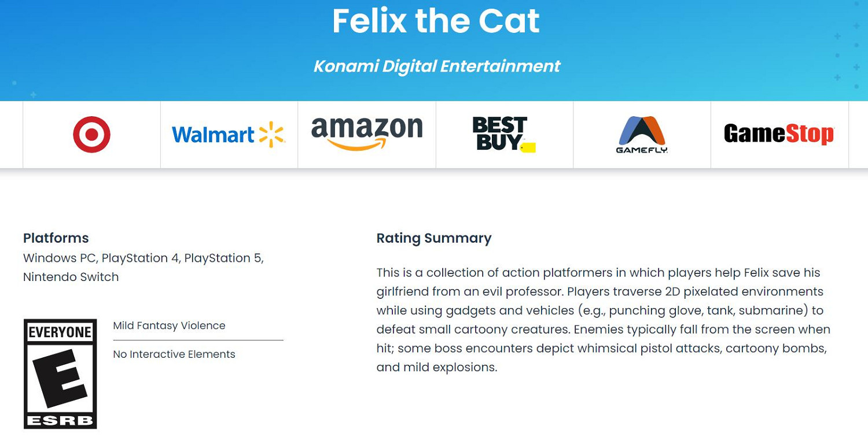Open the Walmart store link
Viewport: 868px width, 448px height.
[x=229, y=135]
